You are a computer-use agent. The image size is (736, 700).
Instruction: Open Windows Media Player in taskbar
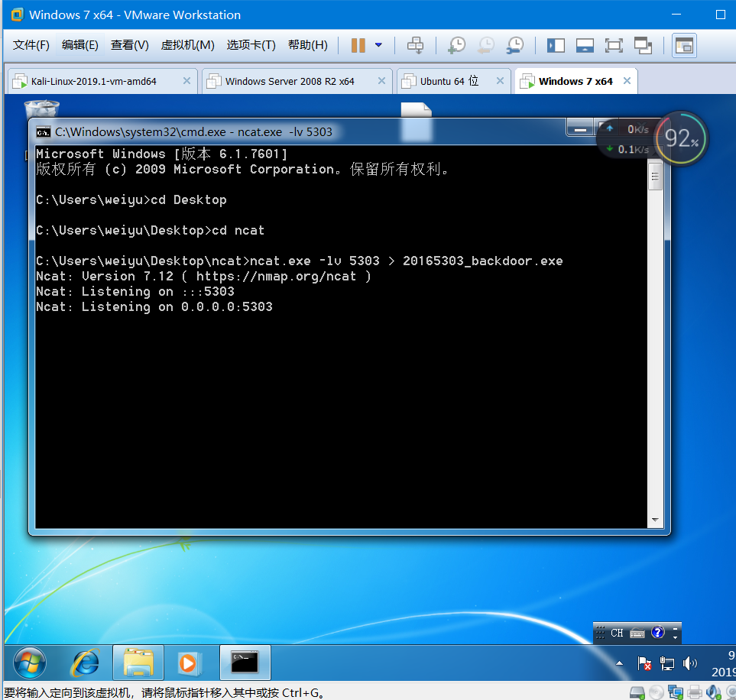(x=189, y=663)
